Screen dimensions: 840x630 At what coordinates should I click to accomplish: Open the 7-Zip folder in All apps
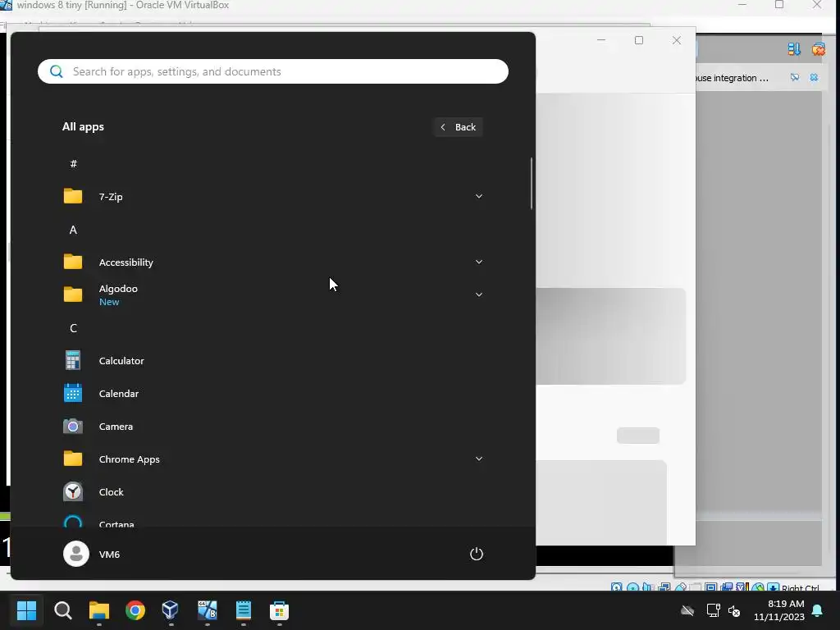272,197
